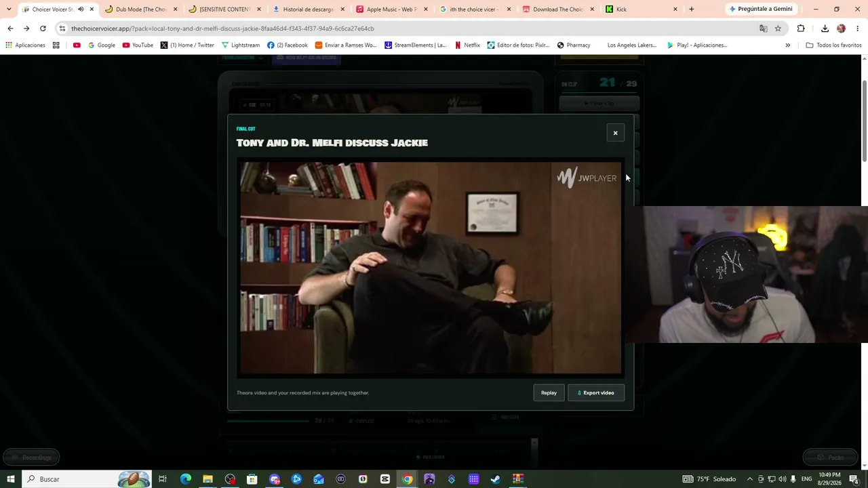This screenshot has height=488, width=868.
Task: Open the volume control in the tray
Action: 782,479
